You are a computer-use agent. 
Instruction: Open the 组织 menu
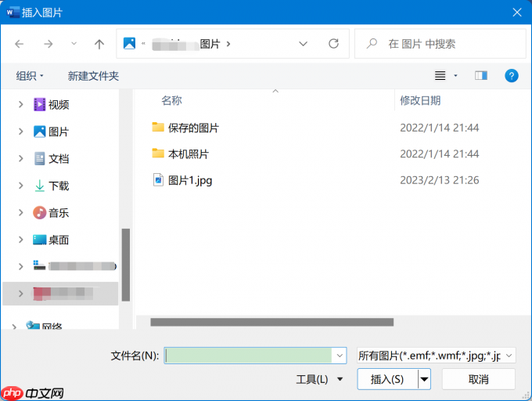click(30, 76)
